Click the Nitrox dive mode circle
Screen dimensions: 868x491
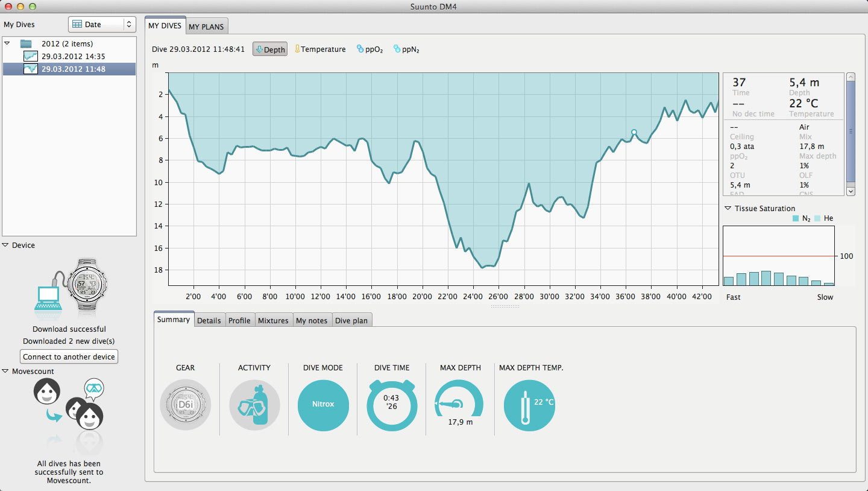point(323,405)
